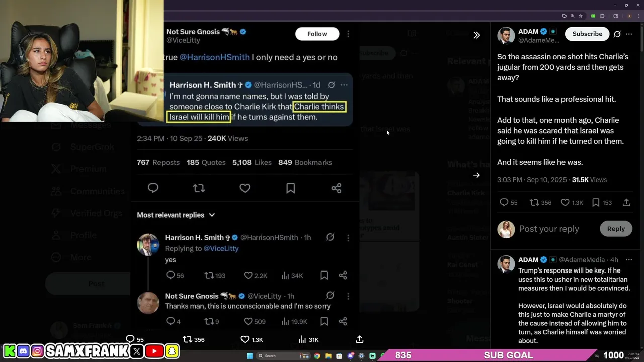The width and height of the screenshot is (644, 362).
Task: Share ADAM's post from right panel
Action: 626,202
